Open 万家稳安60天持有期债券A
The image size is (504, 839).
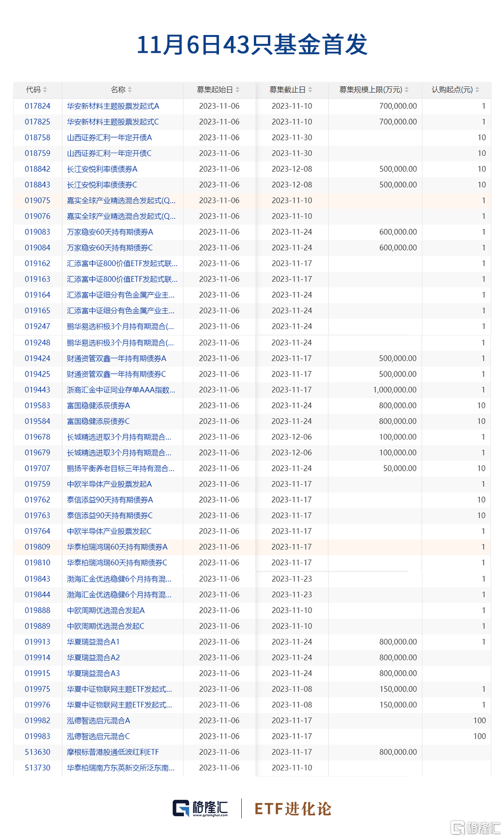coord(110,232)
